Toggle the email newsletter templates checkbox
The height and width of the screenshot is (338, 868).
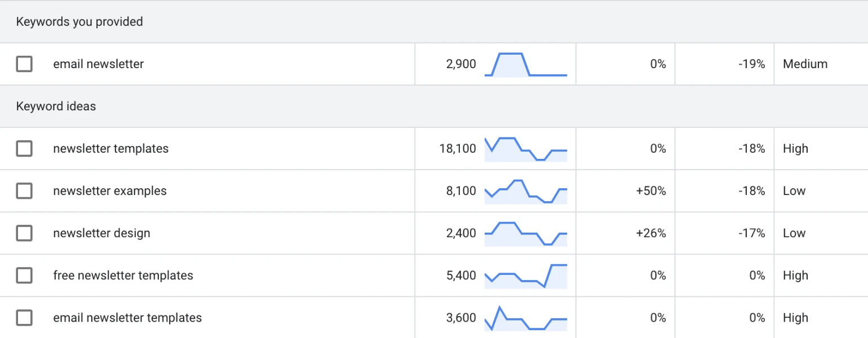coord(24,318)
